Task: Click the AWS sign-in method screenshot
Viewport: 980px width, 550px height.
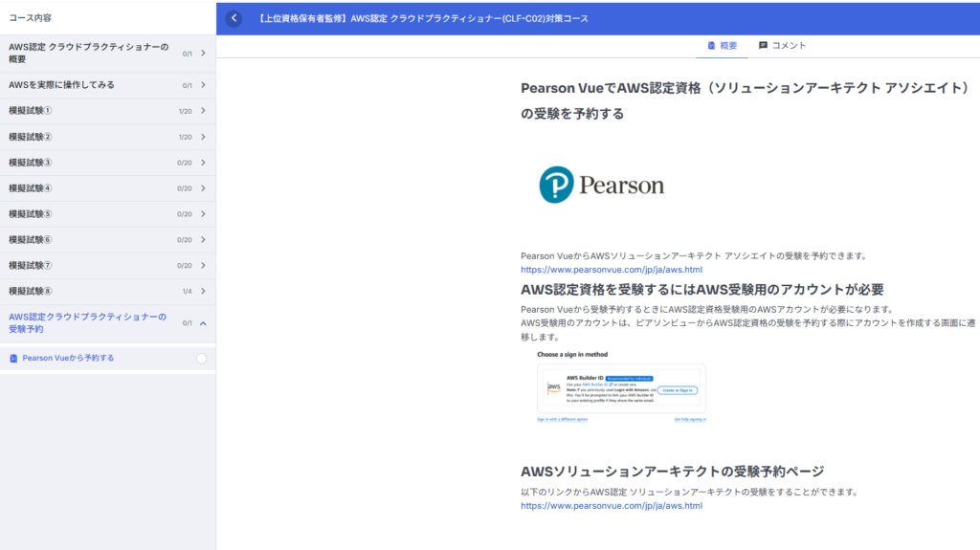Action: click(x=621, y=387)
